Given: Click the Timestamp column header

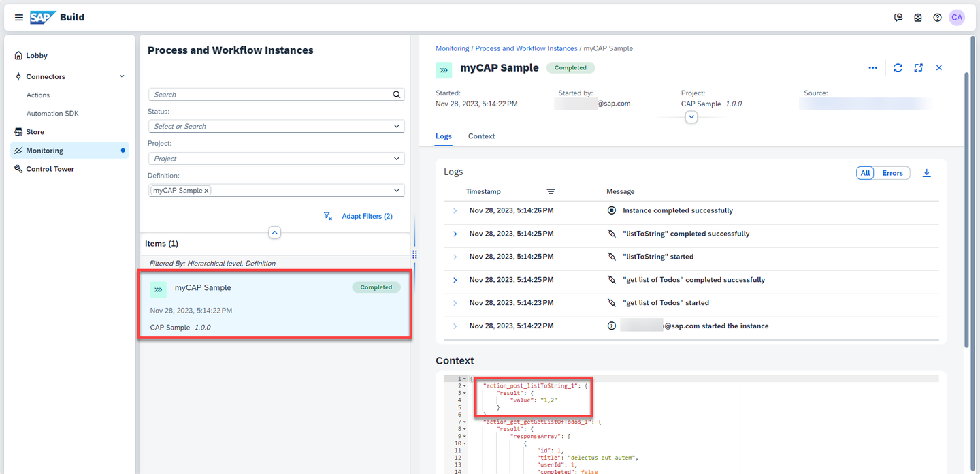Looking at the screenshot, I should 483,191.
